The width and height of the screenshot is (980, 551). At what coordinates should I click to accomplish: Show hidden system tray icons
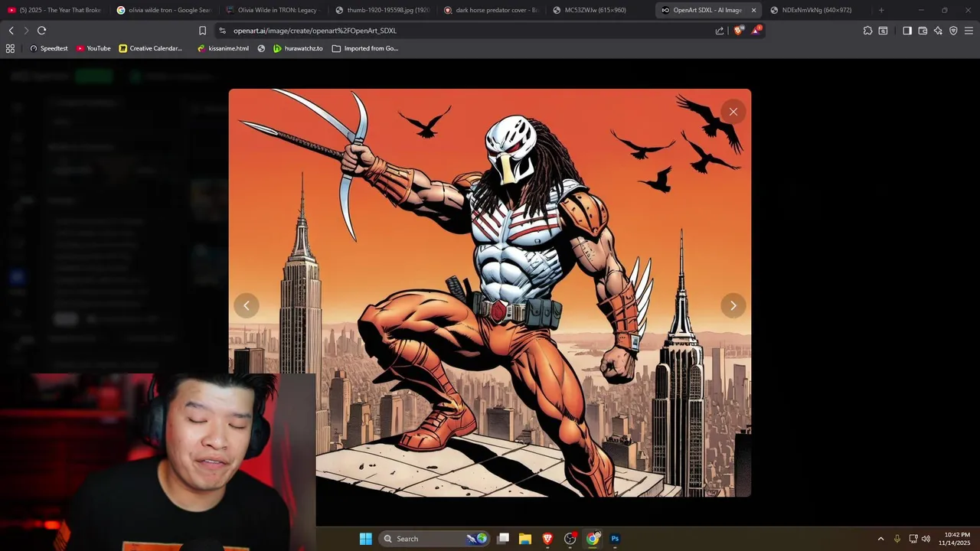pos(880,539)
